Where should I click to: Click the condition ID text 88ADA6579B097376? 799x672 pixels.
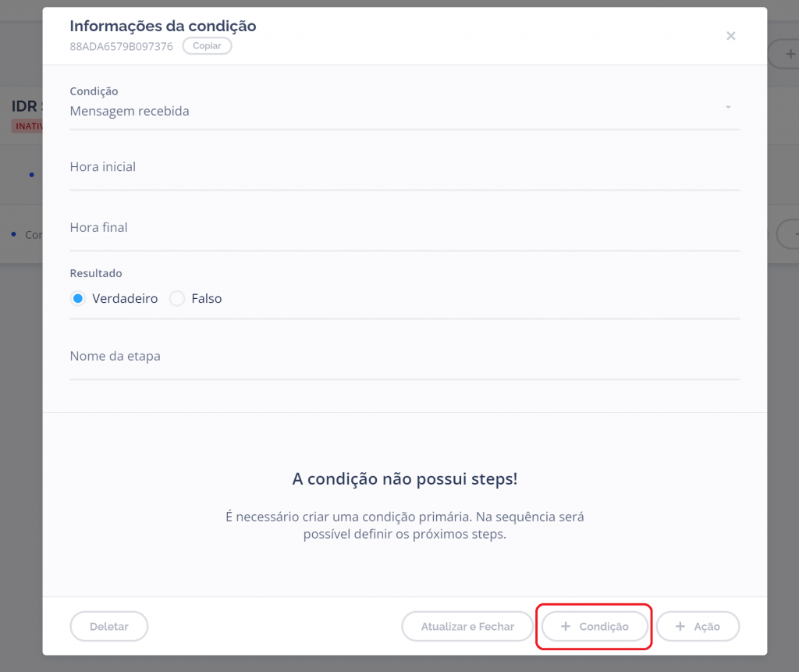tap(121, 46)
